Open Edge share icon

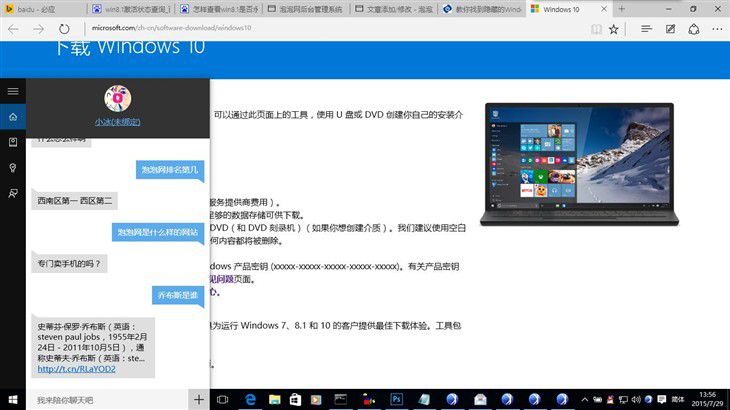coord(694,29)
